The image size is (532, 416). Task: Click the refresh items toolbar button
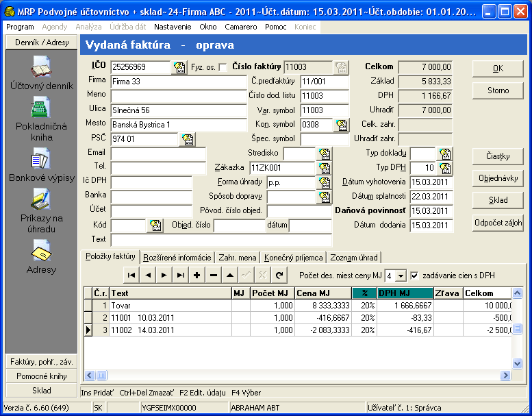click(279, 276)
